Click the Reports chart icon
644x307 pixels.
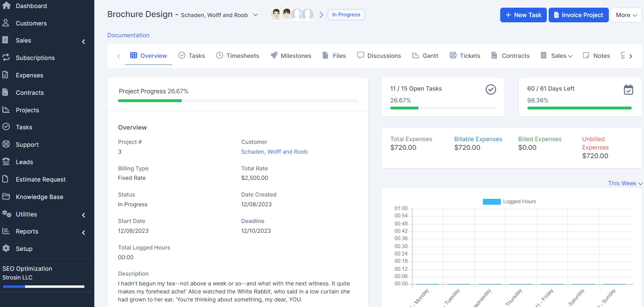pyautogui.click(x=6, y=231)
